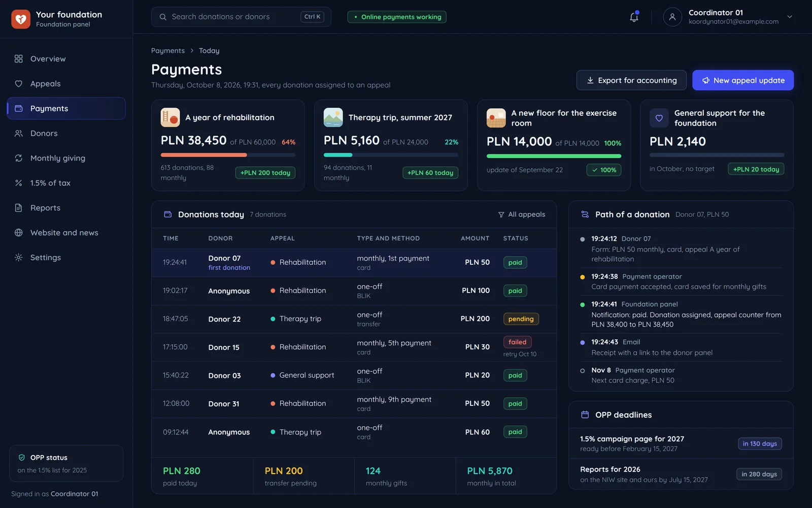Click the 1.5% of tax percent icon

point(19,183)
